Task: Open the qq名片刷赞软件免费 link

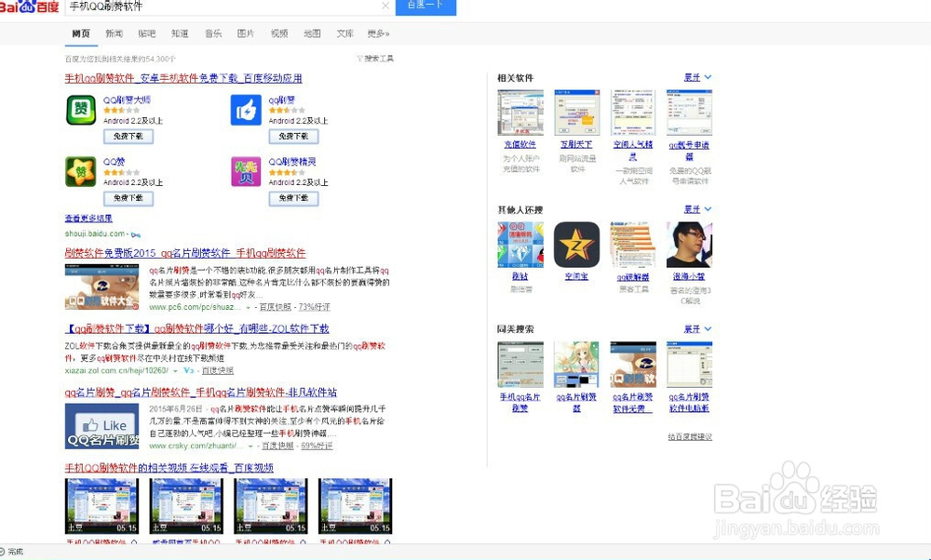Action: point(633,402)
